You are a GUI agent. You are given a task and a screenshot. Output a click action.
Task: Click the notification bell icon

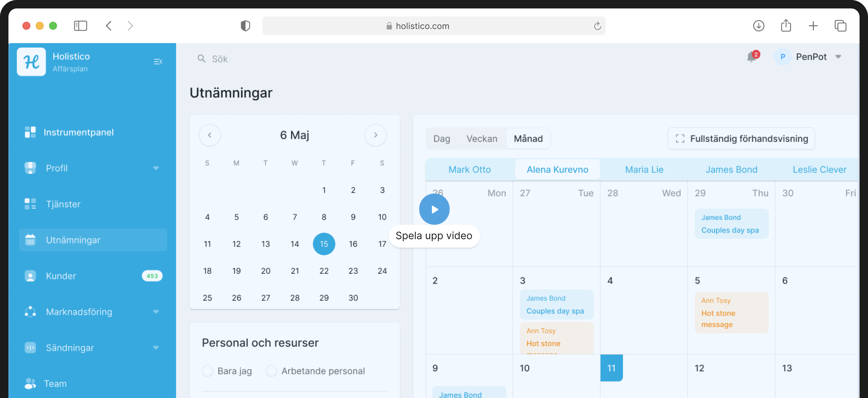tap(751, 57)
